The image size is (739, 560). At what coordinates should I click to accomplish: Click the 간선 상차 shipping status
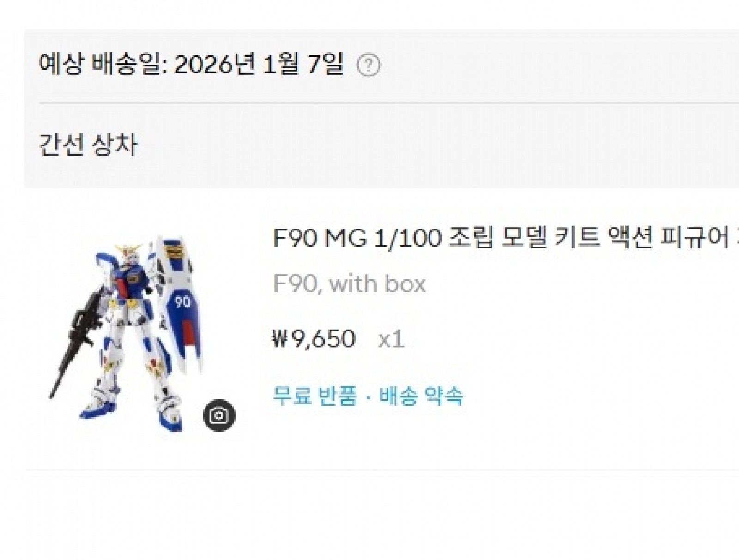tap(88, 145)
